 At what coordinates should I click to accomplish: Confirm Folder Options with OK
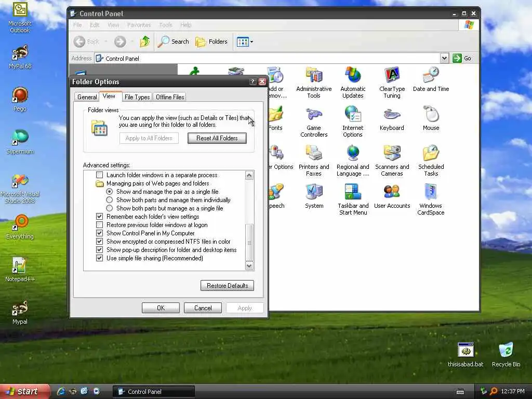(x=161, y=308)
